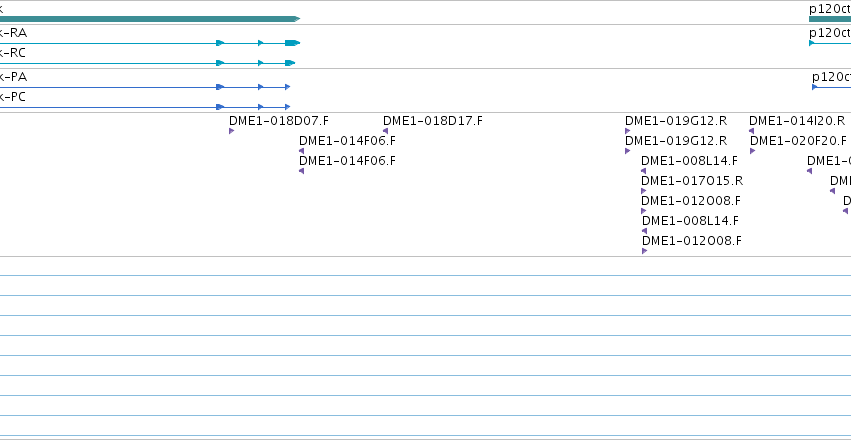The width and height of the screenshot is (851, 440).
Task: Click the DME1-020F20.F feature label
Action: [798, 141]
